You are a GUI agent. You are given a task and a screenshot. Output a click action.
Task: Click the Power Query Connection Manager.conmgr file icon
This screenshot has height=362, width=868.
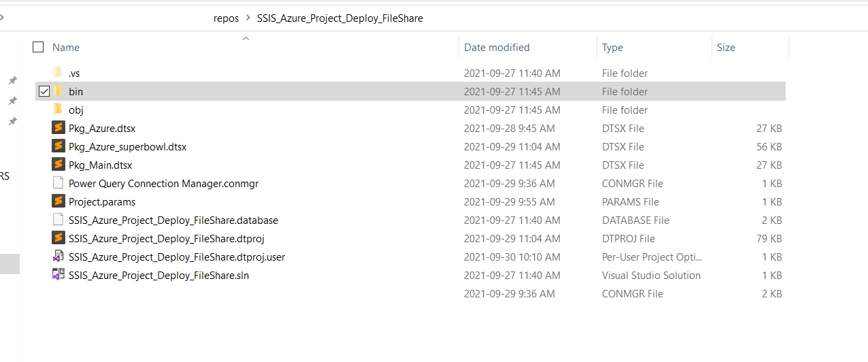58,183
